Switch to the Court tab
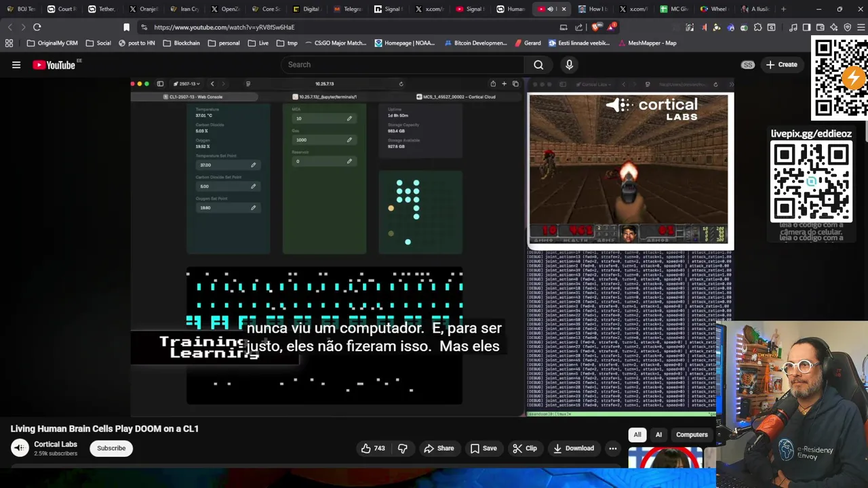Image resolution: width=868 pixels, height=488 pixels. click(x=61, y=9)
